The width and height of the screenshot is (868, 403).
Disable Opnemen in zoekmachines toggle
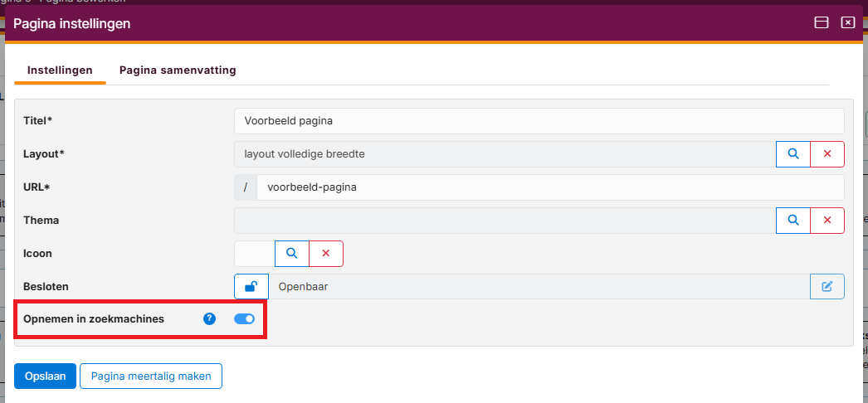(244, 318)
